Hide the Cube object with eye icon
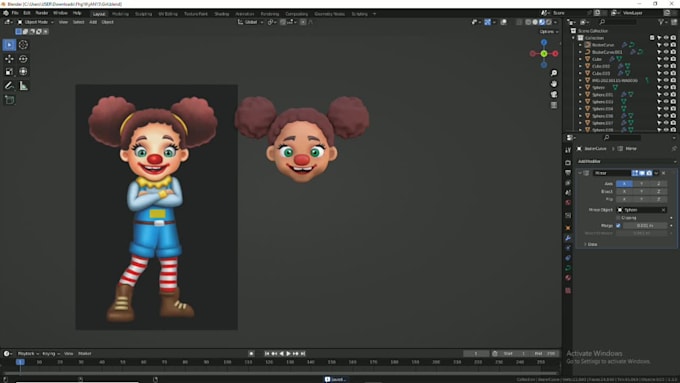The width and height of the screenshot is (680, 383). coord(666,59)
